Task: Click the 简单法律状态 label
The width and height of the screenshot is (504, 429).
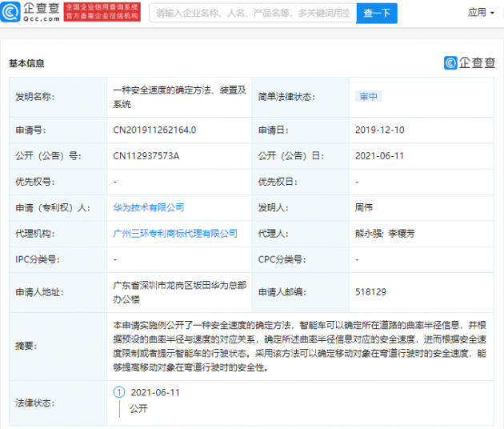Action: (x=286, y=97)
